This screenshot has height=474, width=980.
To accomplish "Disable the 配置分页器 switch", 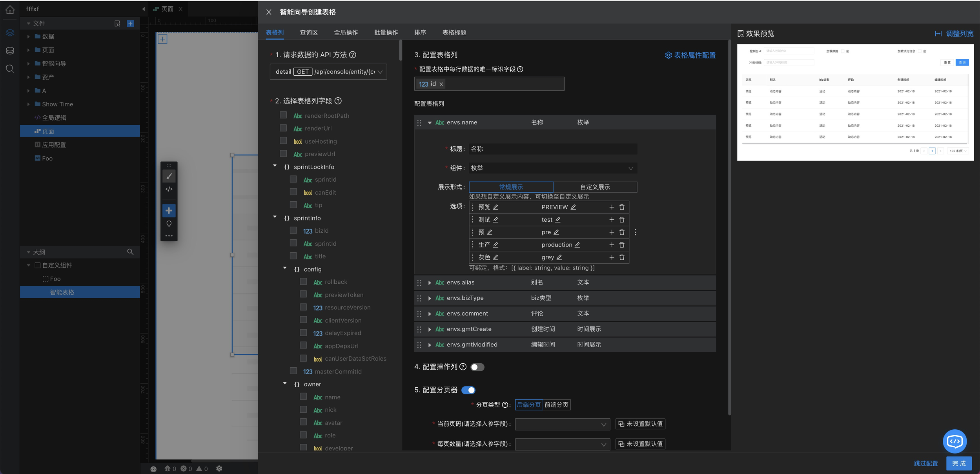I will click(468, 390).
